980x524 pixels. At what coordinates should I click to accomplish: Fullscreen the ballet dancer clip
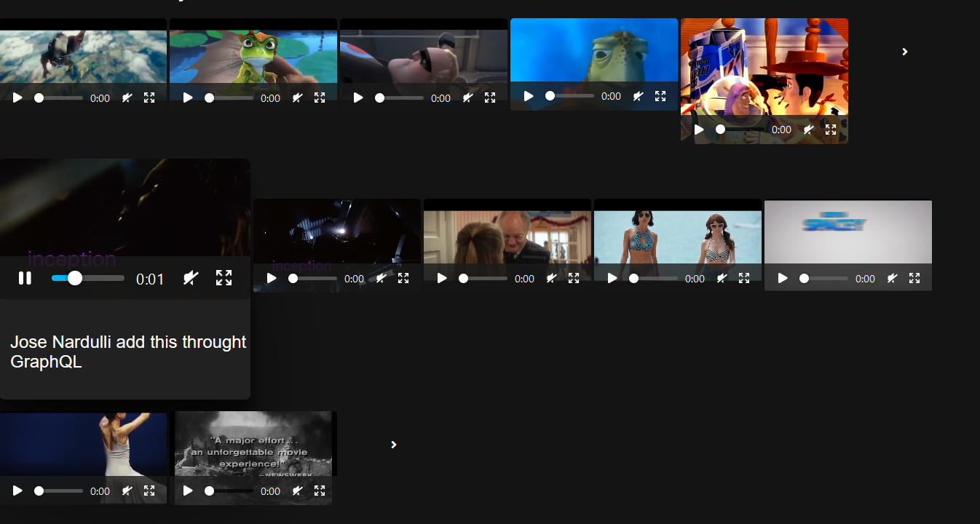[x=149, y=491]
